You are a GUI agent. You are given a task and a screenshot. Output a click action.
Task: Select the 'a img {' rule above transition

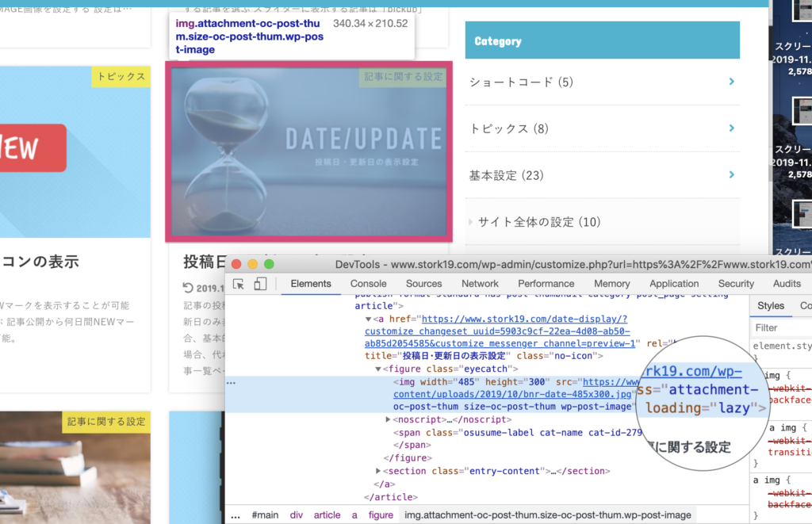pos(787,428)
